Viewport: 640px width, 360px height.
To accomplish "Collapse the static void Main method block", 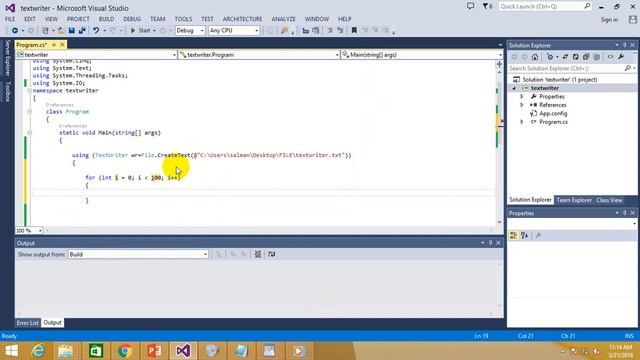I will (29, 133).
